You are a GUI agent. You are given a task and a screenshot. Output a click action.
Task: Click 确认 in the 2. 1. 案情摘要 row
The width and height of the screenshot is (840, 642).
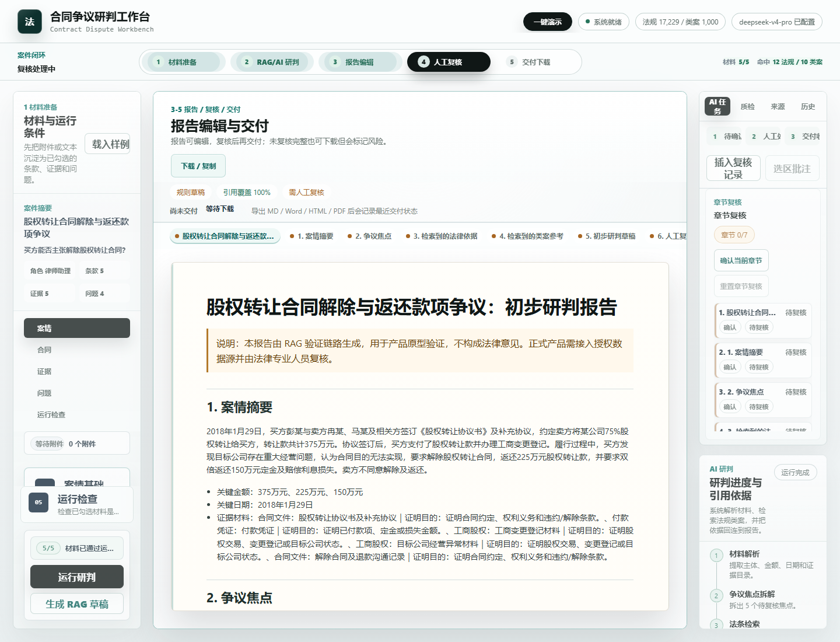pos(730,367)
